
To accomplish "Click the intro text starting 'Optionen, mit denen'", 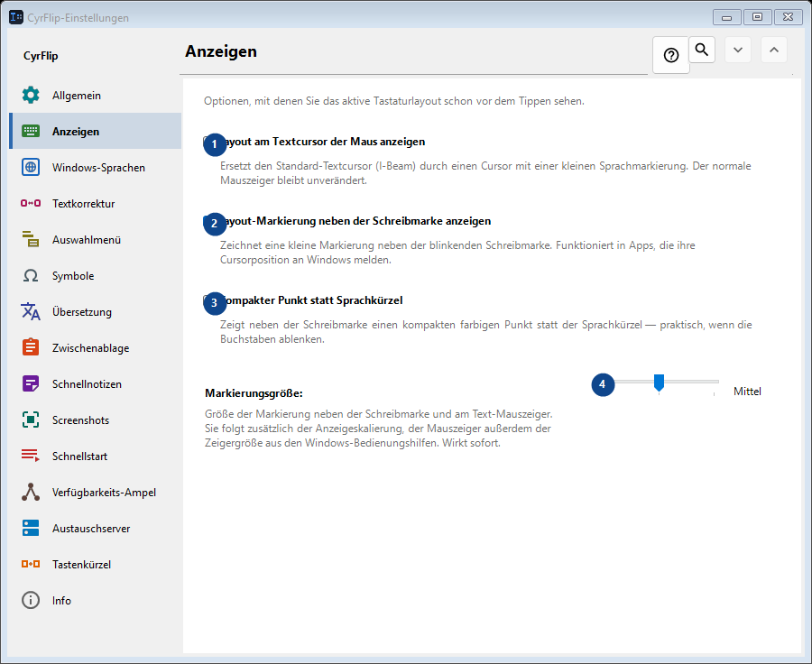I will click(x=394, y=101).
